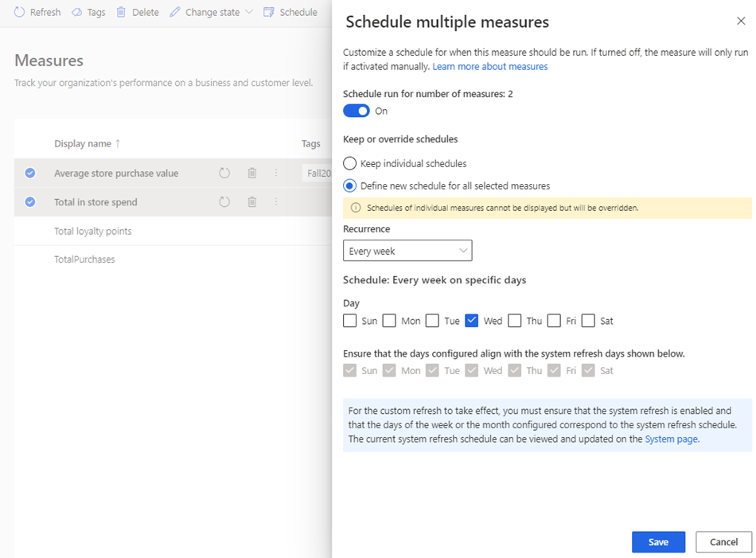
Task: Click the Schedule calendar icon in the toolbar
Action: pyautogui.click(x=271, y=12)
